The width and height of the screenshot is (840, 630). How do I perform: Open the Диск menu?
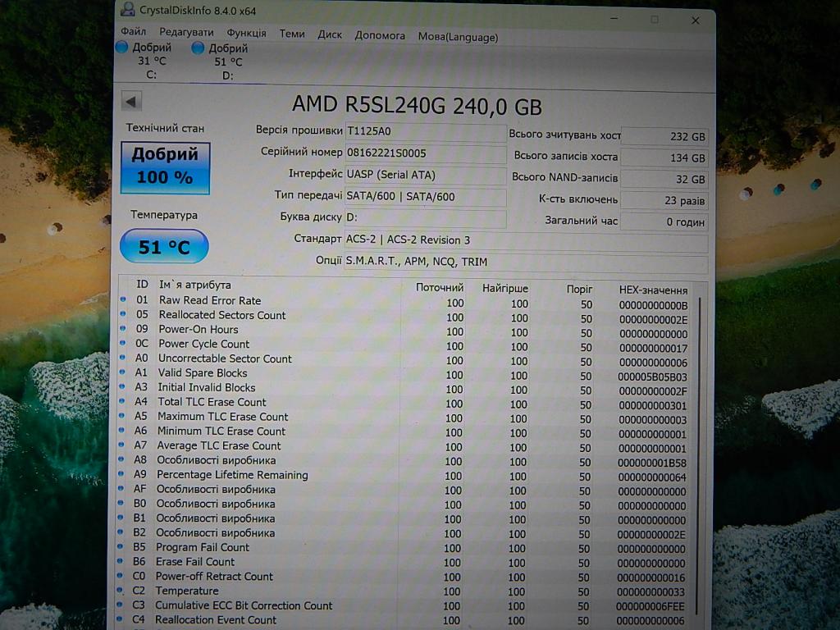[x=330, y=34]
